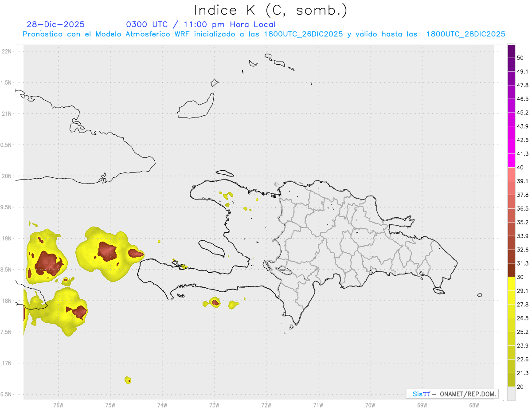Image resolution: width=532 pixels, height=411 pixels.
Task: Click the small red spot near 17N 74.7W
Action: (129, 380)
